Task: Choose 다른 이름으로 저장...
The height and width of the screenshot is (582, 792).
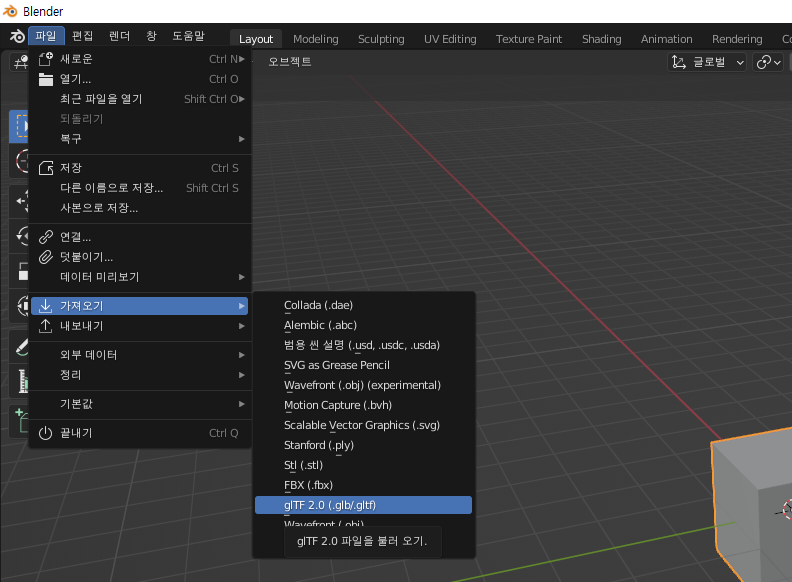Action: tap(140, 188)
